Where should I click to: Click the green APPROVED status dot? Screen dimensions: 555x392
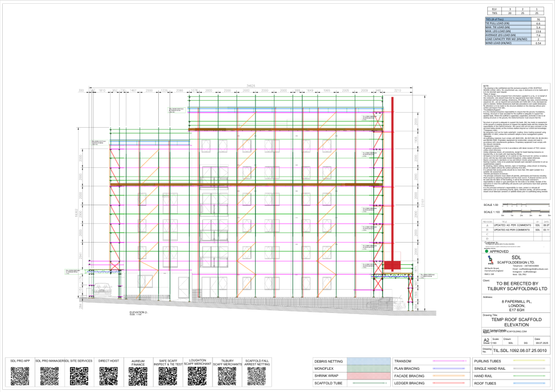click(x=486, y=251)
